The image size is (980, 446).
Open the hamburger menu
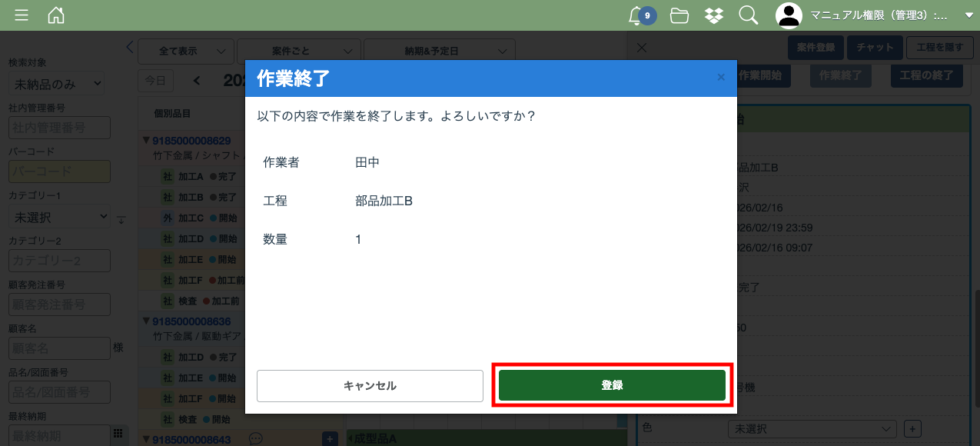[22, 15]
